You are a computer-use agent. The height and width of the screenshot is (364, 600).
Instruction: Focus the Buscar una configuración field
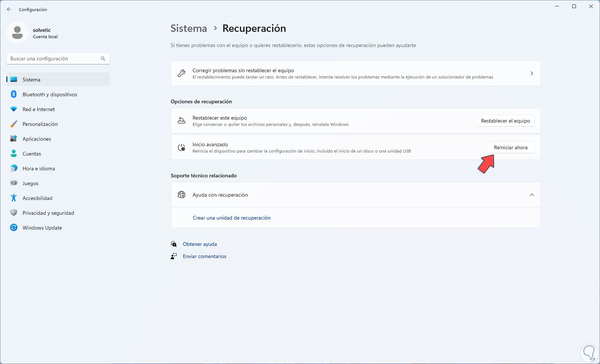[54, 59]
